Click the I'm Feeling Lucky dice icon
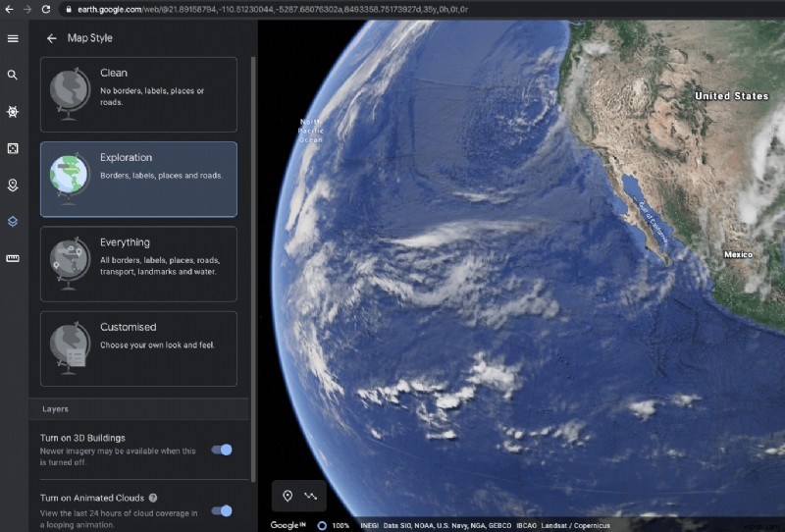This screenshot has height=532, width=785. coord(13,148)
